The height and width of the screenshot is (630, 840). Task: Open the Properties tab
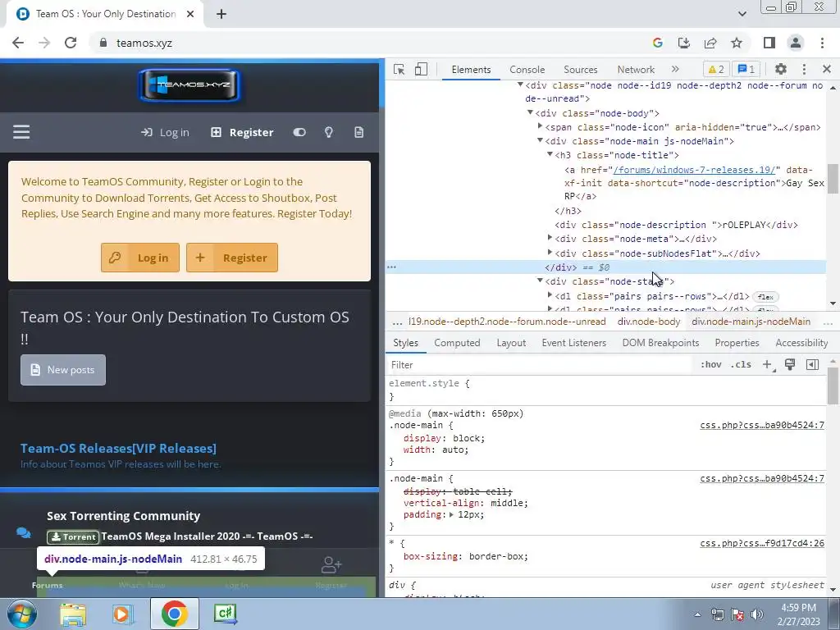click(x=737, y=343)
